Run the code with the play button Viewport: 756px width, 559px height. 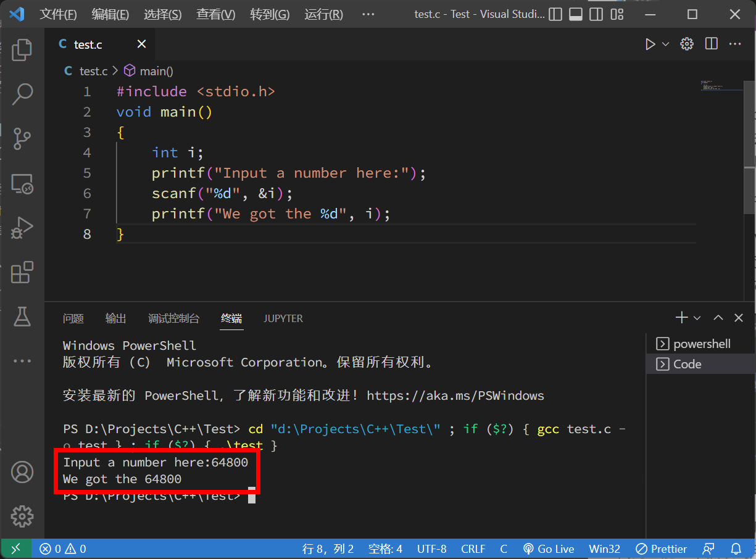click(x=650, y=44)
